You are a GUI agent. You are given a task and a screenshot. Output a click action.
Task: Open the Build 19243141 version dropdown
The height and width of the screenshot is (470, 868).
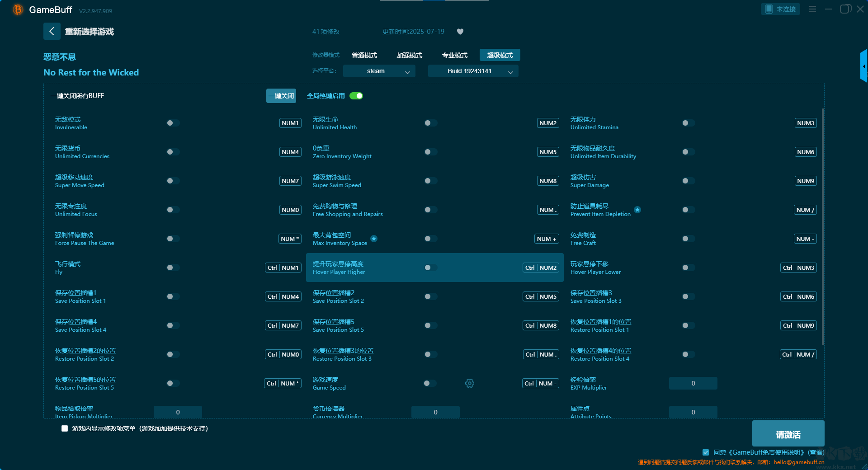tap(473, 71)
